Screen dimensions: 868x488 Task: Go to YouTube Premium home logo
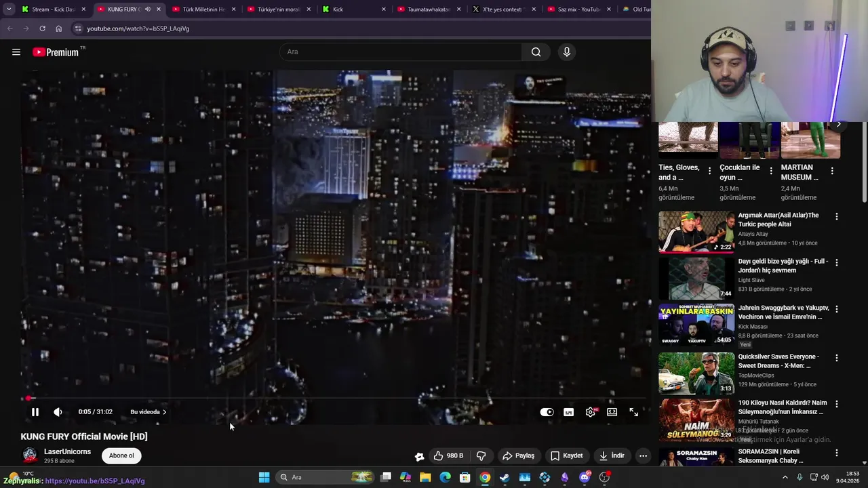[56, 52]
